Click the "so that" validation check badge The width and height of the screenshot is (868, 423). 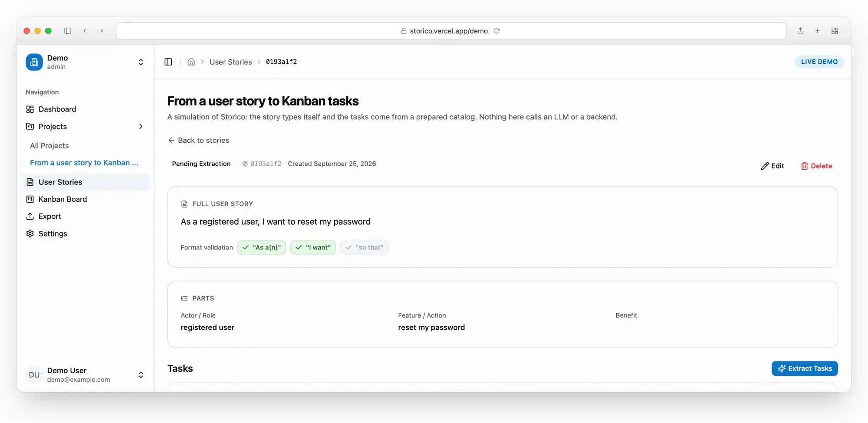[x=364, y=247]
